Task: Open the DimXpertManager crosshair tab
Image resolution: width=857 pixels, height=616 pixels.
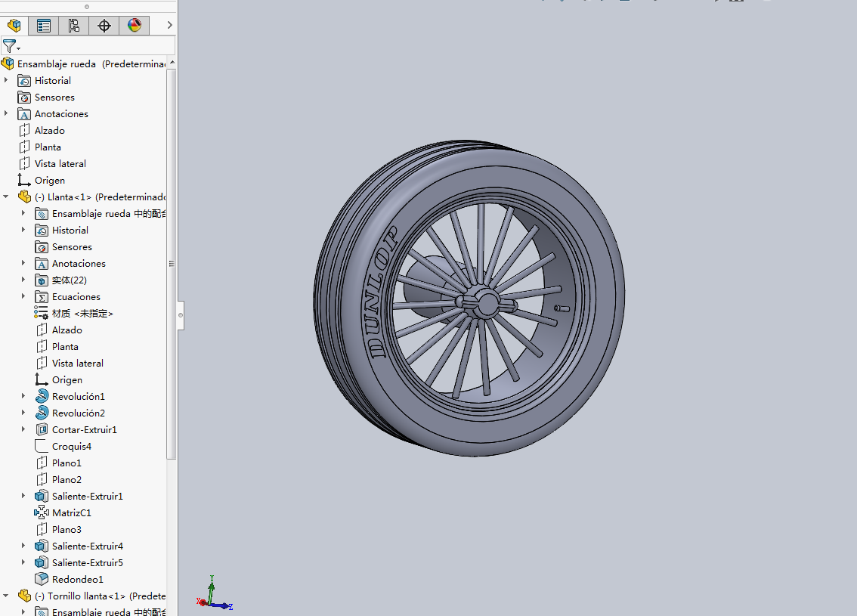Action: point(104,25)
